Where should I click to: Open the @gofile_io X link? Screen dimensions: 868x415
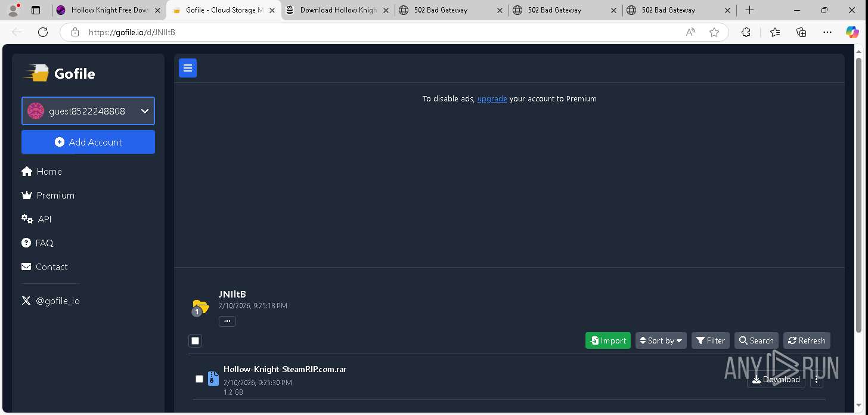(x=51, y=301)
